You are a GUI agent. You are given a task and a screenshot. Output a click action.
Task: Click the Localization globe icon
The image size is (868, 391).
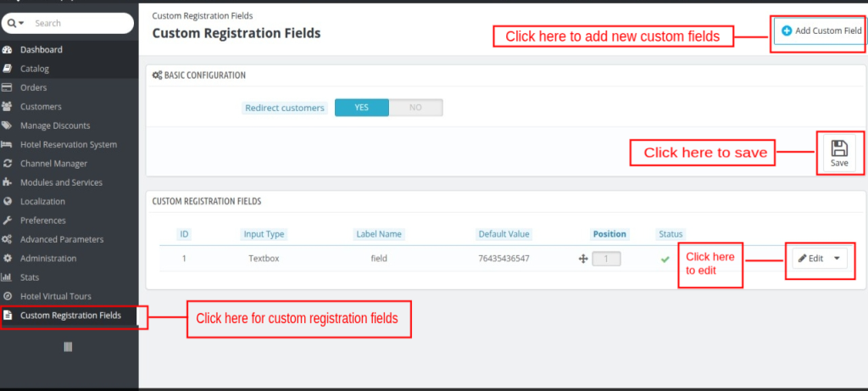pos(7,202)
